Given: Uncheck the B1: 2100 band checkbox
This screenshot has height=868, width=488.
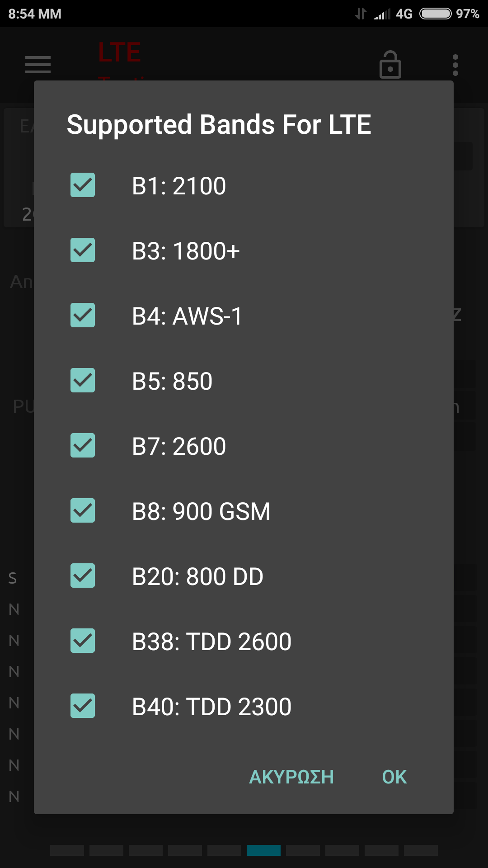Looking at the screenshot, I should tap(83, 185).
